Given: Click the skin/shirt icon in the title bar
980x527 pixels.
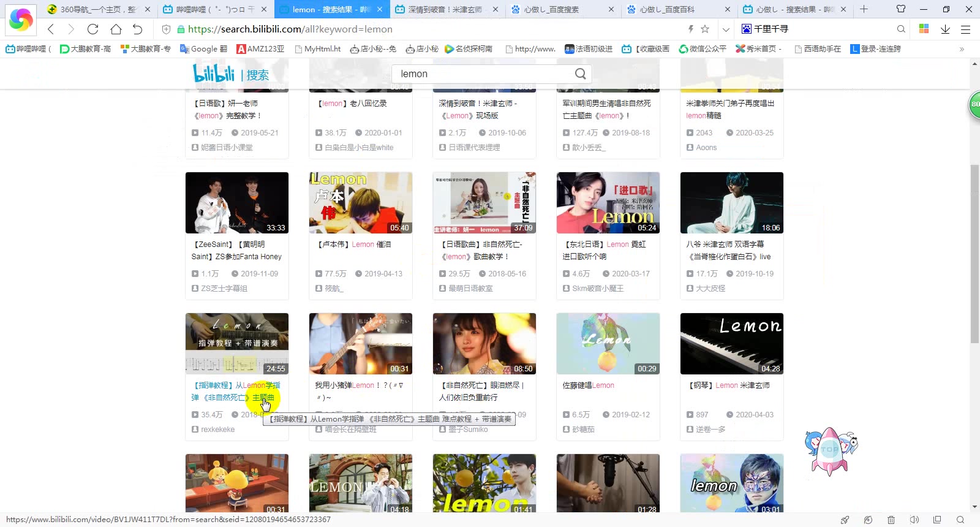Looking at the screenshot, I should pyautogui.click(x=900, y=9).
